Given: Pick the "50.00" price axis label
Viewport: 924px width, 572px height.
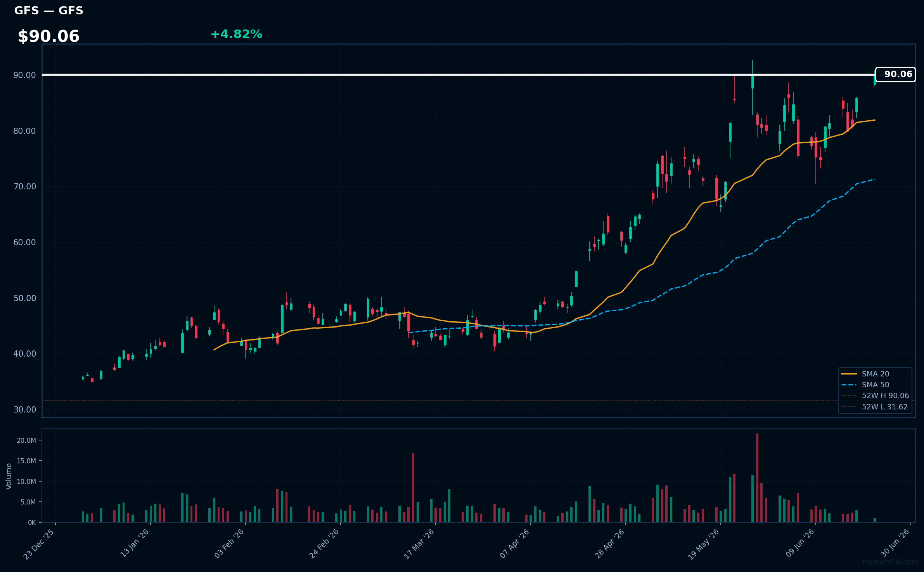Looking at the screenshot, I should 24,298.
